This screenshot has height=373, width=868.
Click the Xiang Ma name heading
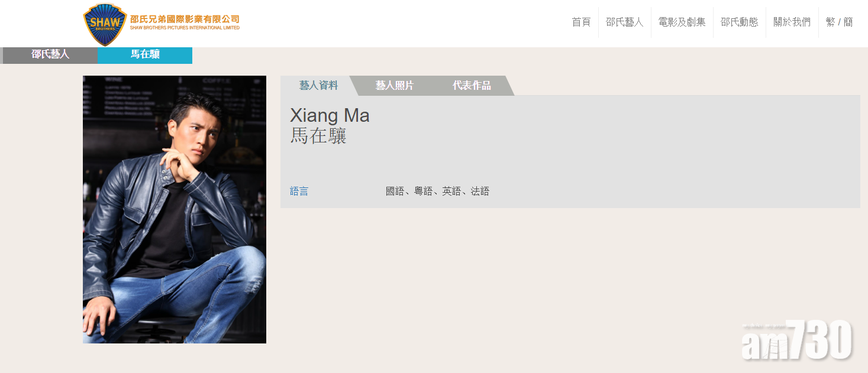click(x=330, y=115)
